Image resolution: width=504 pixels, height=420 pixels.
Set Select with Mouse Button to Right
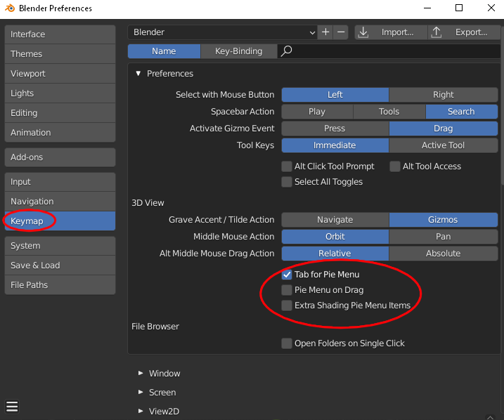[443, 95]
